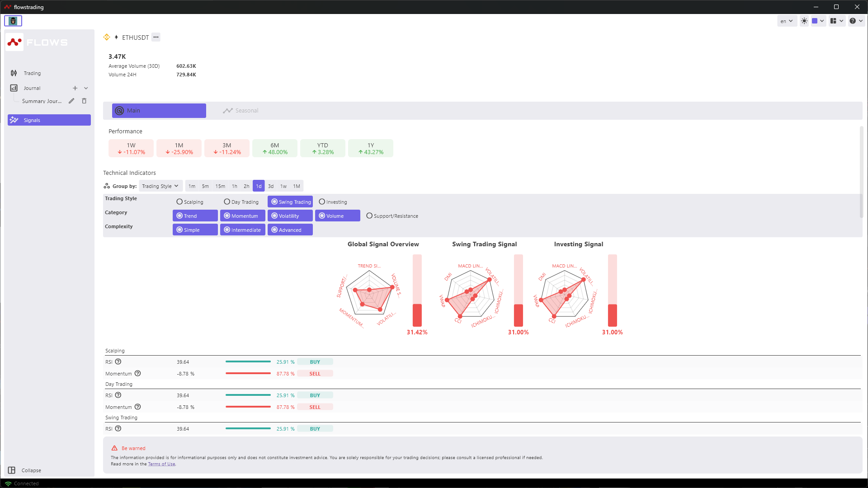
Task: Open the purple accent color swatch picker
Action: pos(818,21)
